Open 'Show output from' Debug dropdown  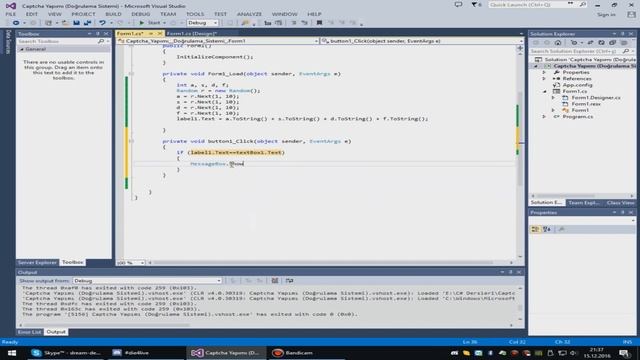point(147,281)
